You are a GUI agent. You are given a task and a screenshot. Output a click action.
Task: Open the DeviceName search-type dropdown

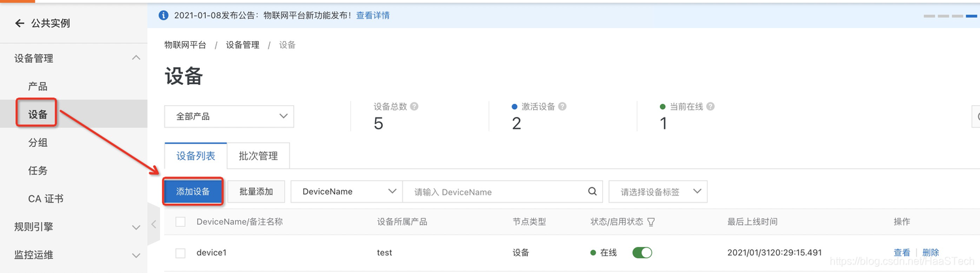tap(346, 191)
